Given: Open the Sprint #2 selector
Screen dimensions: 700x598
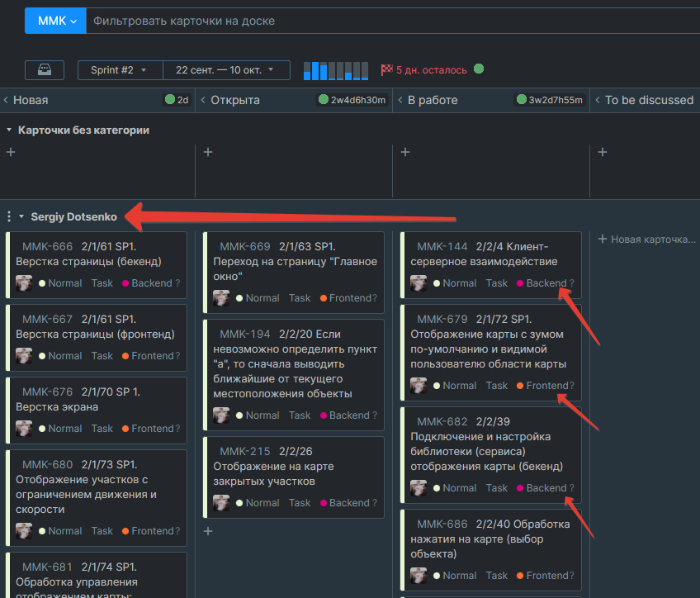Looking at the screenshot, I should click(120, 70).
